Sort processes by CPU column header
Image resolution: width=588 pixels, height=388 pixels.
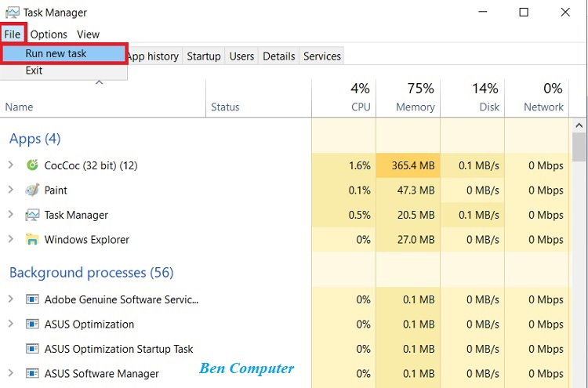361,107
